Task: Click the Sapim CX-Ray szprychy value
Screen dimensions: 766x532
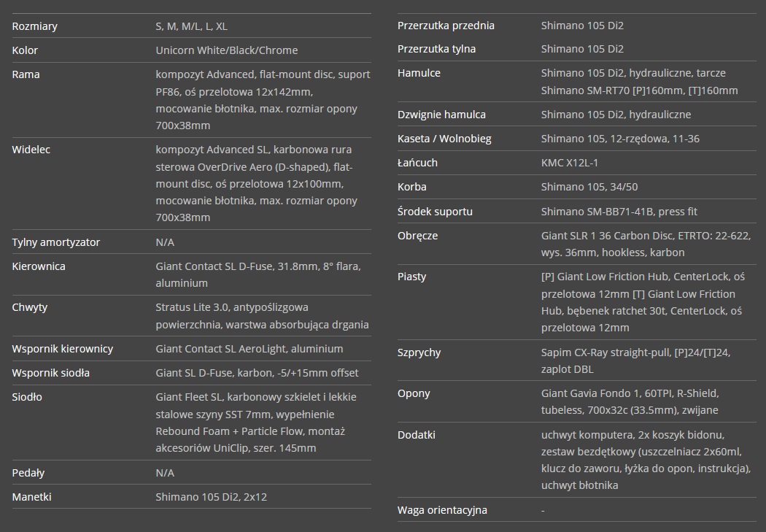Action: click(x=635, y=361)
